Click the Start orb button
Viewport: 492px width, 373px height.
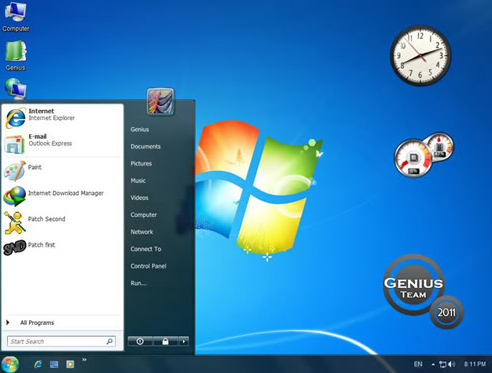point(10,364)
